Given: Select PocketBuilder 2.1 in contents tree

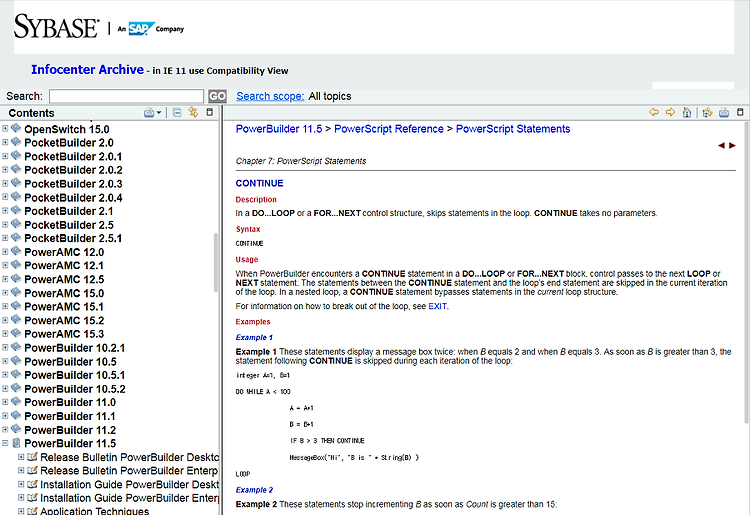Looking at the screenshot, I should pyautogui.click(x=69, y=211).
